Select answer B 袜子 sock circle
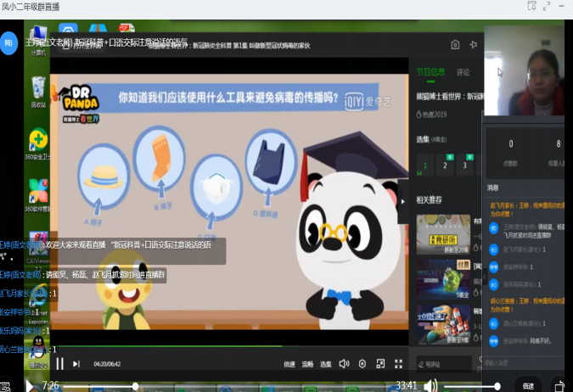Screen dimensions: 573x392 click(x=159, y=158)
